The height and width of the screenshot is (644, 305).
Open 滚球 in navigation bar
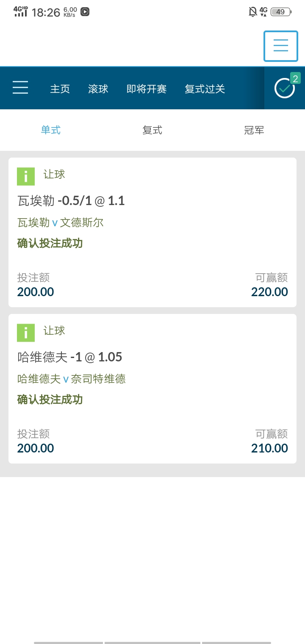click(98, 89)
